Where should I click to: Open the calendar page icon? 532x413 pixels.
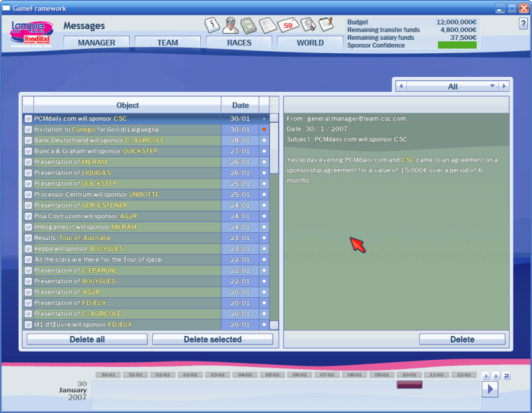click(x=213, y=25)
